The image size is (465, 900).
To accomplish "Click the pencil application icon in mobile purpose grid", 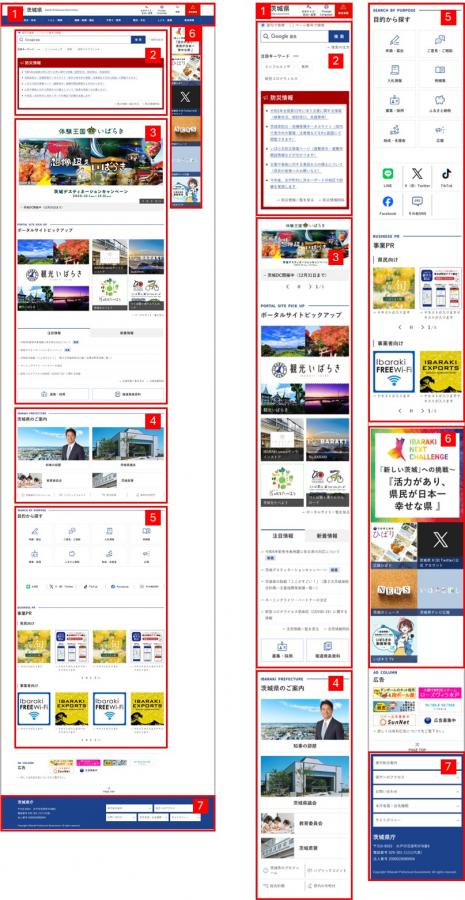I will tap(394, 40).
